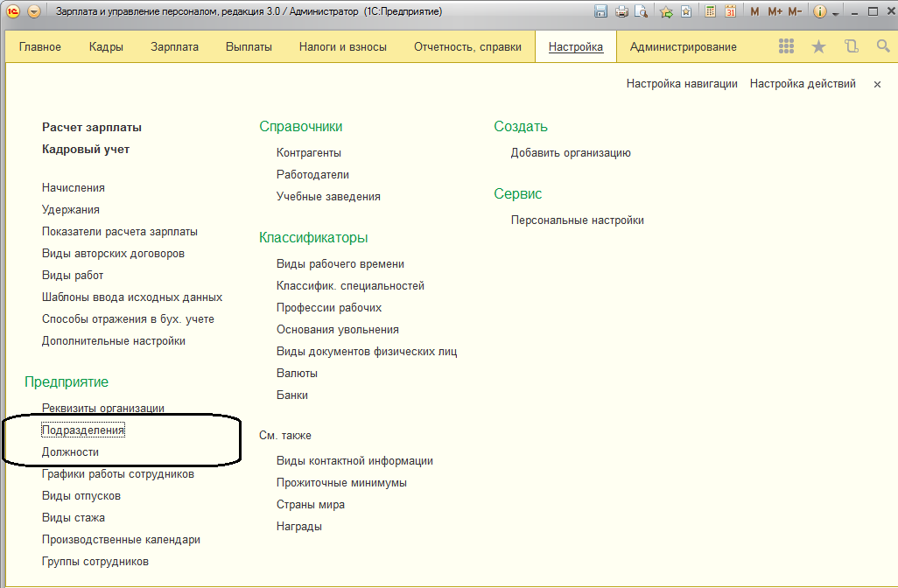
Task: Click the Print icon
Action: (621, 11)
